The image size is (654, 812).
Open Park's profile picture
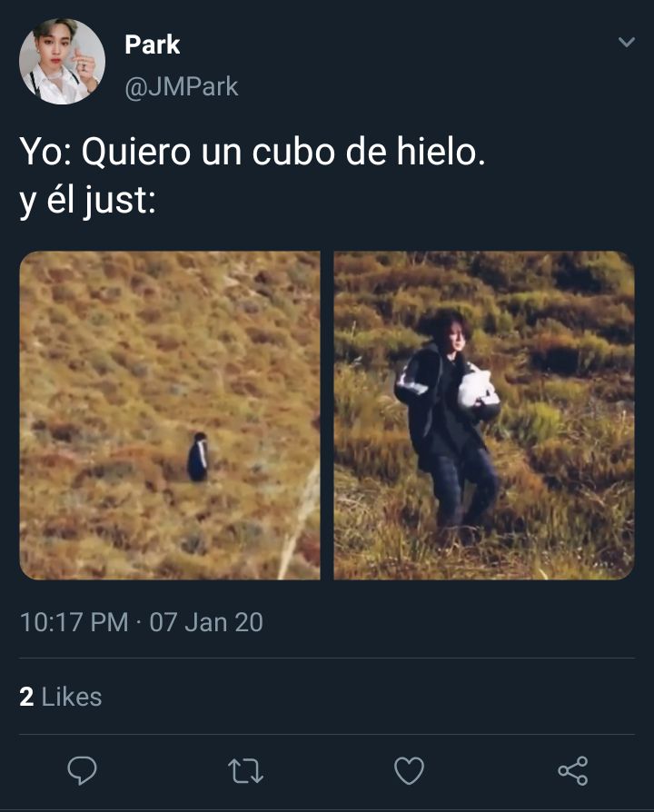62,62
